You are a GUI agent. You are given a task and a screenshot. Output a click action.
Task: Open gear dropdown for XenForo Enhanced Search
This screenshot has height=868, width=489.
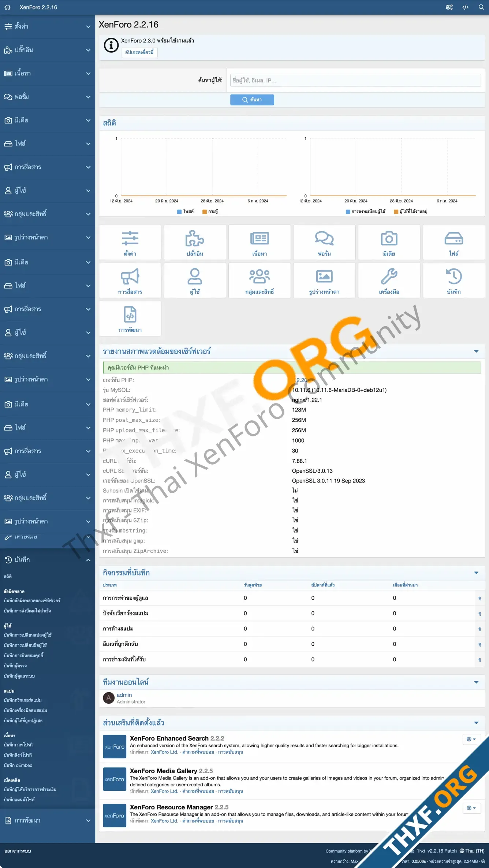[x=471, y=739]
